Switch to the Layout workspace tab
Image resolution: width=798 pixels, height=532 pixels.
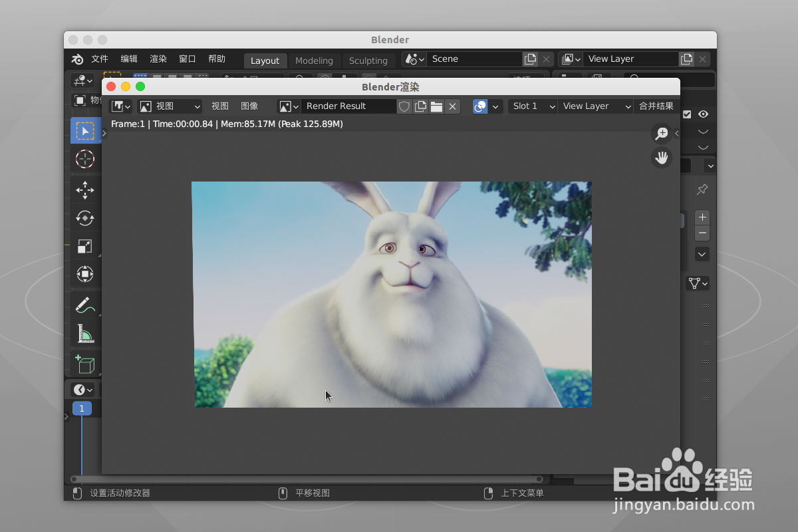[265, 61]
